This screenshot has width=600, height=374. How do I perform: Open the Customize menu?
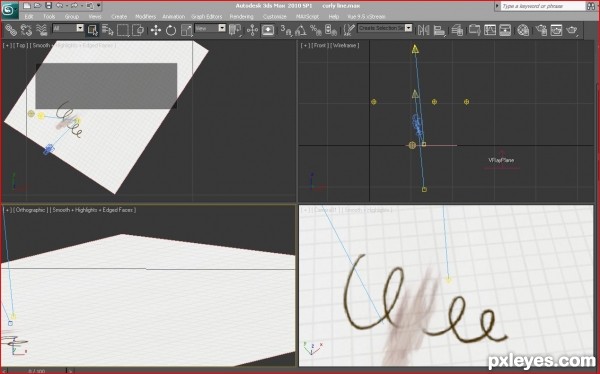pos(275,16)
